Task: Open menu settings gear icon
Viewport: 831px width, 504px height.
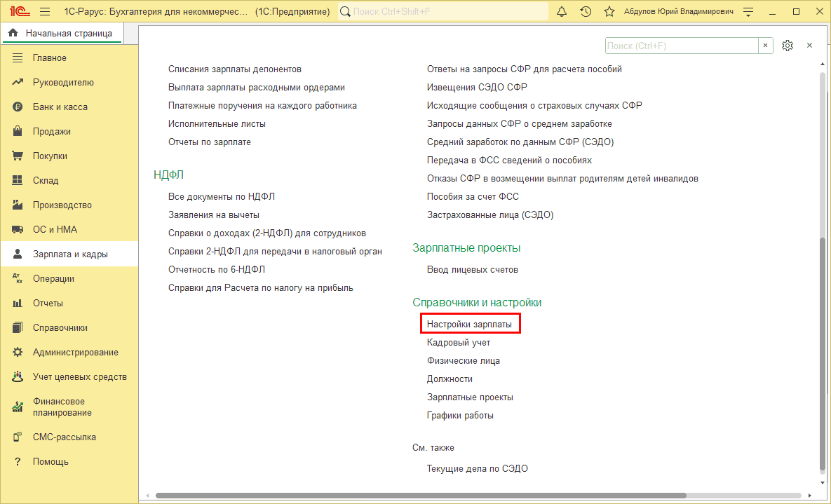Action: (x=788, y=46)
